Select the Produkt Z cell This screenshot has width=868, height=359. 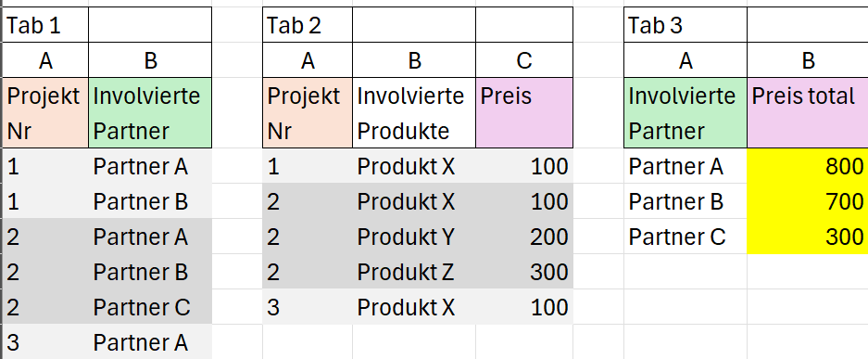pos(414,272)
